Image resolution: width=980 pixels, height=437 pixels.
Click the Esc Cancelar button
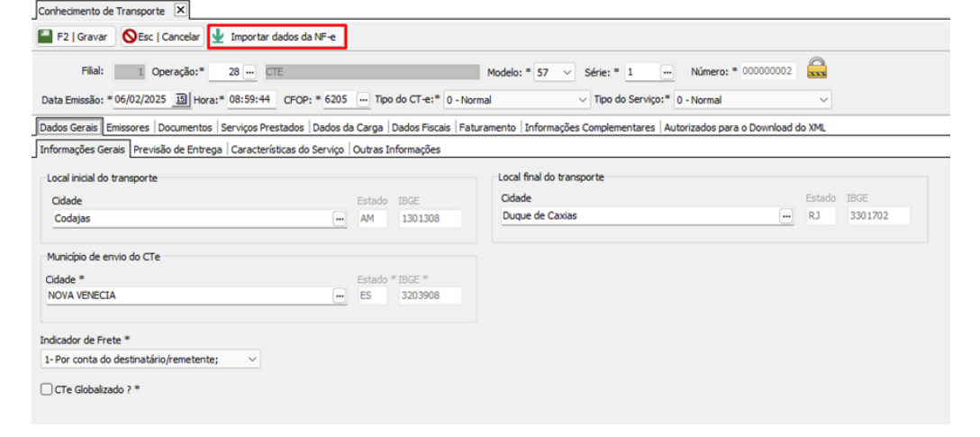pyautogui.click(x=162, y=37)
